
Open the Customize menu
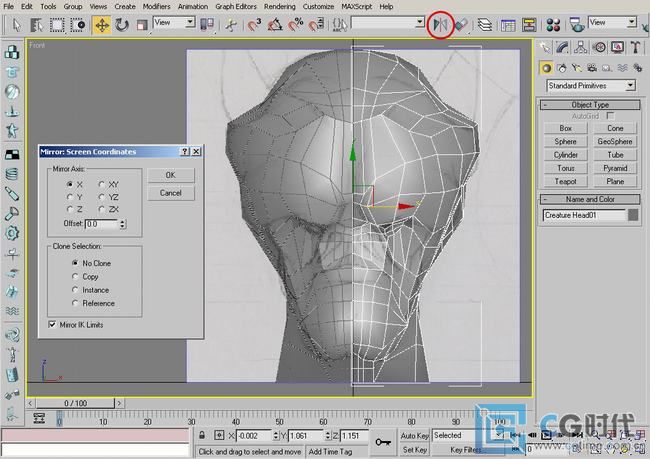coord(318,7)
